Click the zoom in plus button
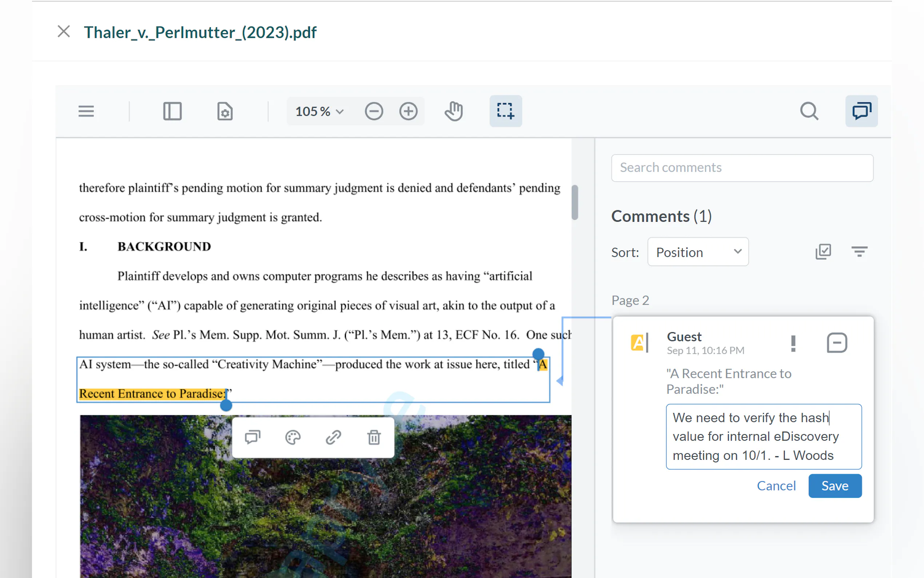This screenshot has width=924, height=578. tap(408, 111)
